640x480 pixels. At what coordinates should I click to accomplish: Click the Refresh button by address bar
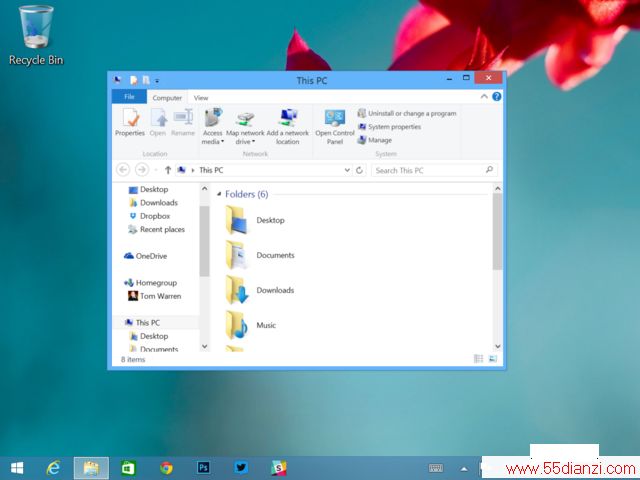pos(359,170)
